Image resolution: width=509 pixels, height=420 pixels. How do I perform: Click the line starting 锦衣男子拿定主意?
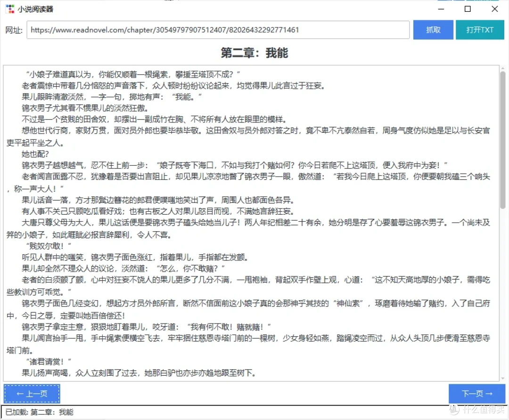tap(147, 327)
